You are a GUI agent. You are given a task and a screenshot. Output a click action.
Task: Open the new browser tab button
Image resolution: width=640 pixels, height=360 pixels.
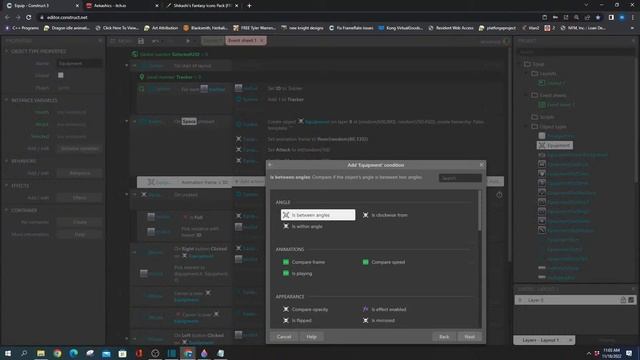tap(249, 6)
